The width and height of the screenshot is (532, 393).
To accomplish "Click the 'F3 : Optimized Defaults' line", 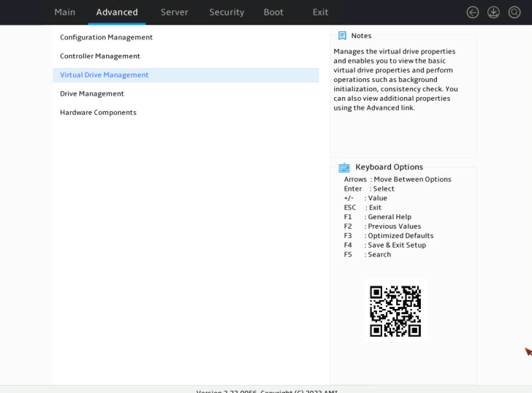I will tap(389, 236).
